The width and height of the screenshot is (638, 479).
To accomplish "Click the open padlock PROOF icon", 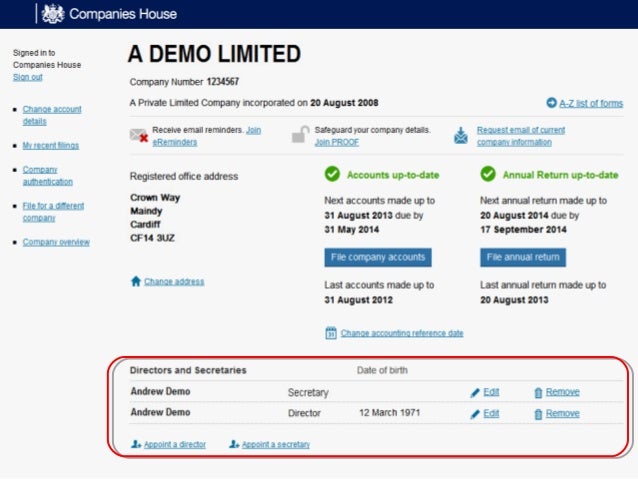I will pos(300,135).
